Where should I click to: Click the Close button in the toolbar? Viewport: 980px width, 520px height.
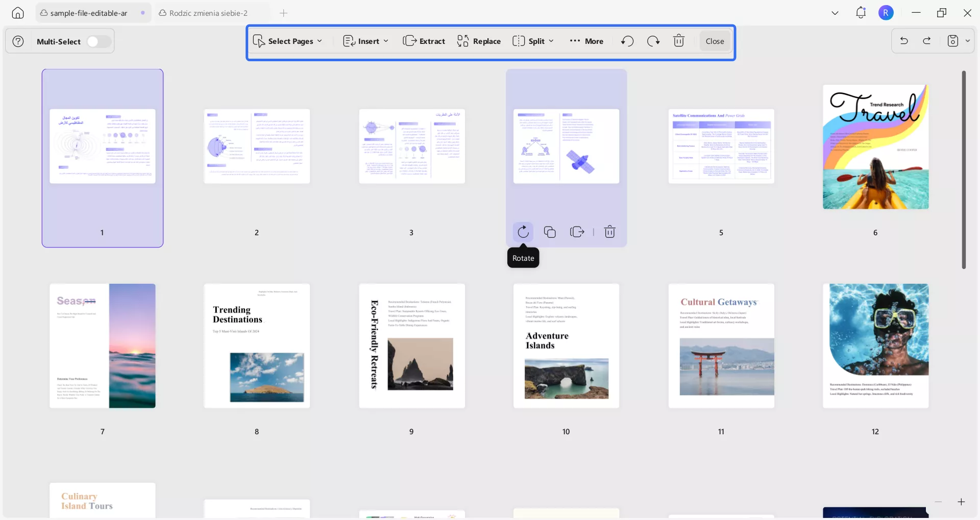pos(715,41)
